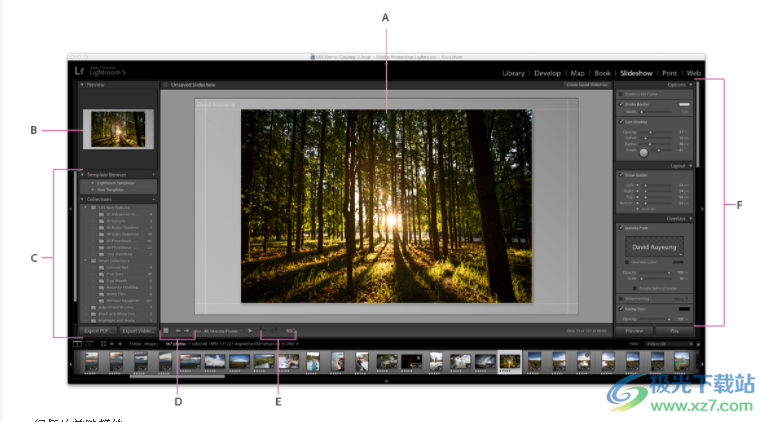The height and width of the screenshot is (422, 766).
Task: Go to previous slide with left arrow
Action: (x=178, y=331)
